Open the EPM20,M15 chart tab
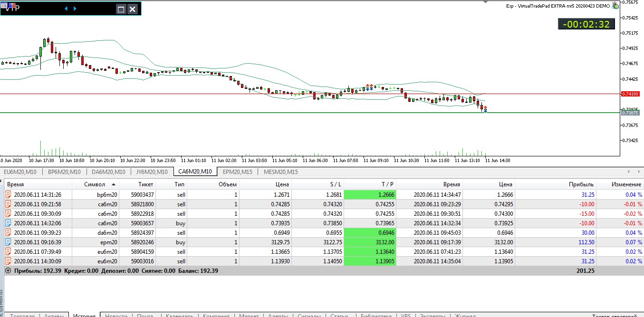The height and width of the screenshot is (317, 644). [x=237, y=172]
